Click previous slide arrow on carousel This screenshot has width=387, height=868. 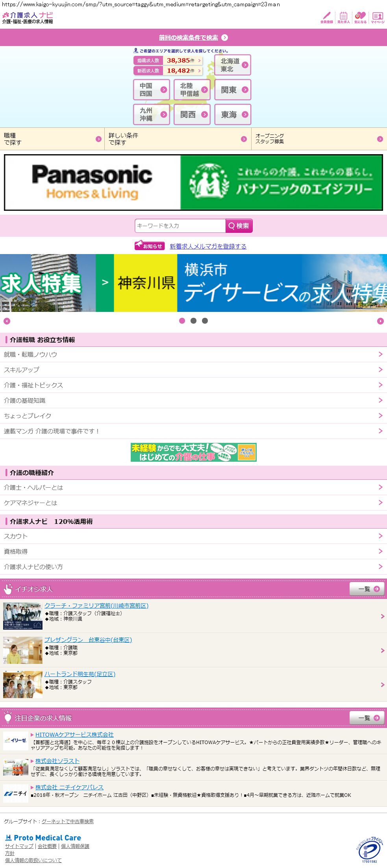click(x=7, y=321)
